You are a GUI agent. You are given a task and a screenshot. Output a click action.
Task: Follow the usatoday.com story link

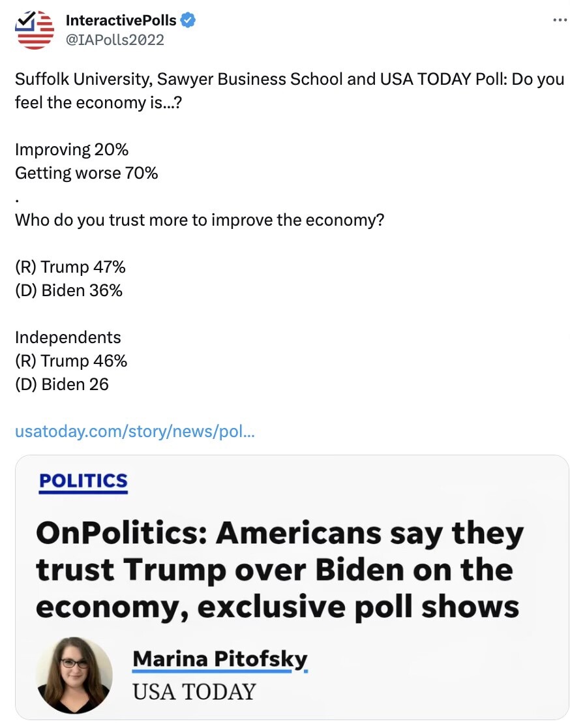(x=134, y=431)
